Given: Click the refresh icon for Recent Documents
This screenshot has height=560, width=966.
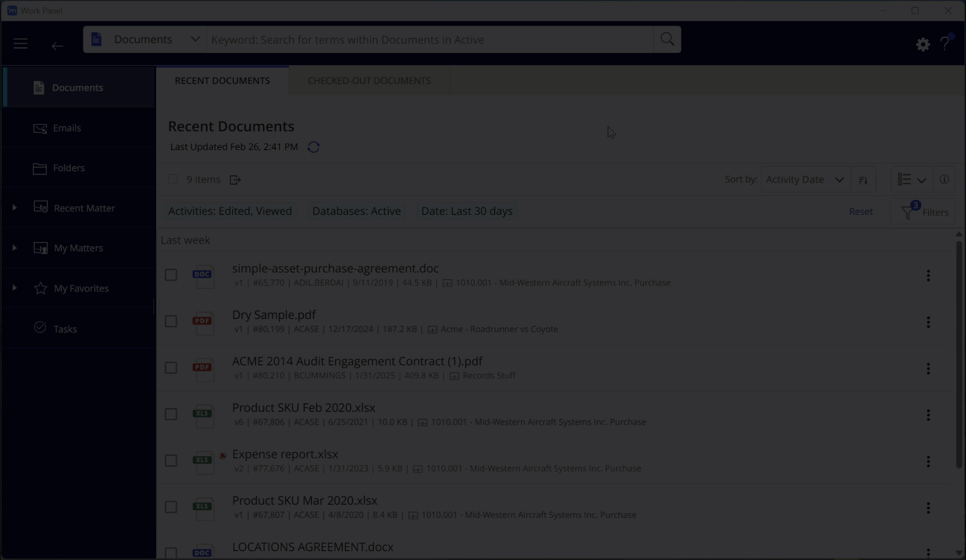Looking at the screenshot, I should (313, 147).
